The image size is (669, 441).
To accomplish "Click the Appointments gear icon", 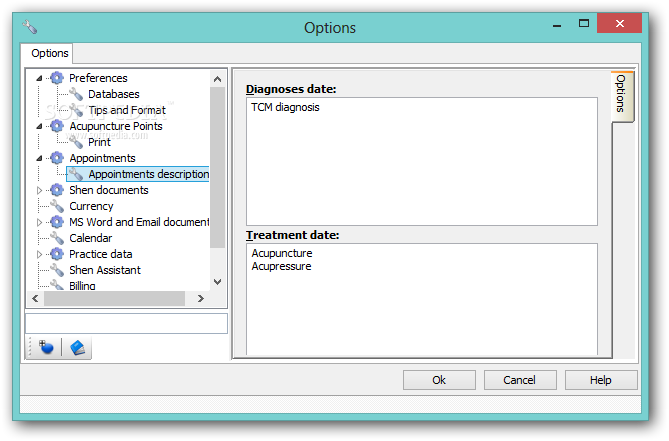I will point(57,158).
